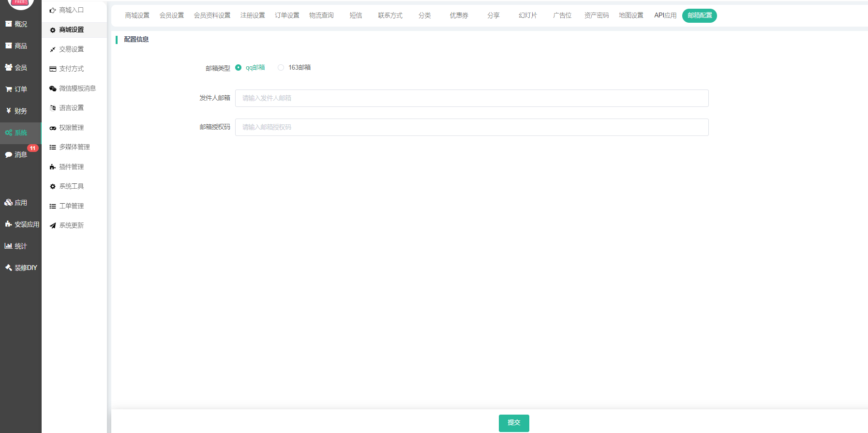The height and width of the screenshot is (433, 868).
Task: Go to the 地图设置 tab
Action: pos(630,15)
